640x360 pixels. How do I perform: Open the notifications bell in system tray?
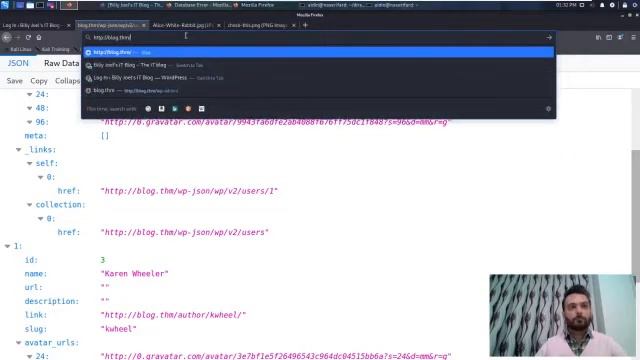pyautogui.click(x=602, y=5)
